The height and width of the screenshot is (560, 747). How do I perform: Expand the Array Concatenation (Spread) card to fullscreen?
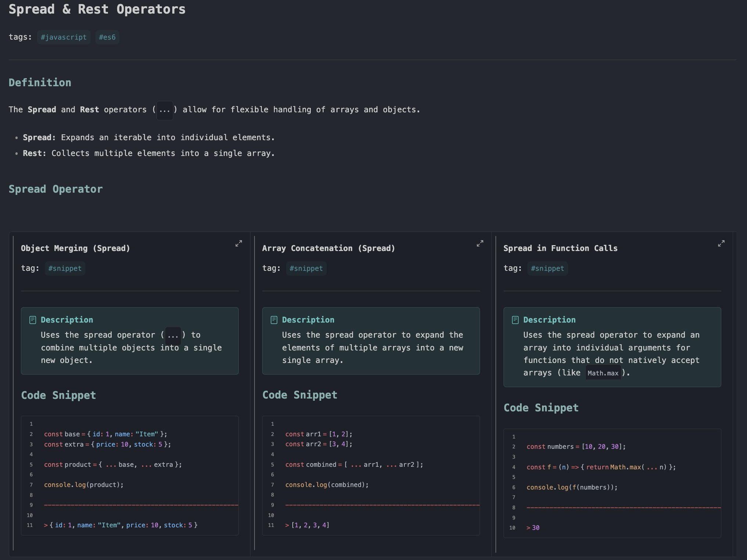point(480,243)
